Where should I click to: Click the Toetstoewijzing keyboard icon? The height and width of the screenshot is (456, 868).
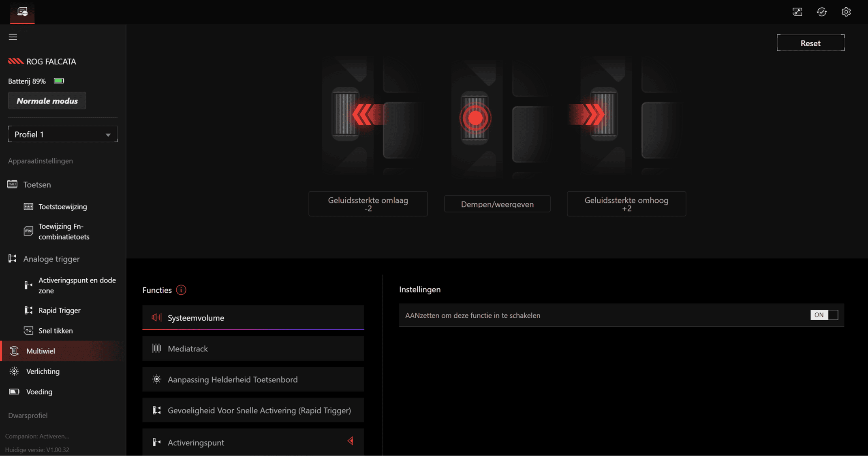tap(28, 207)
